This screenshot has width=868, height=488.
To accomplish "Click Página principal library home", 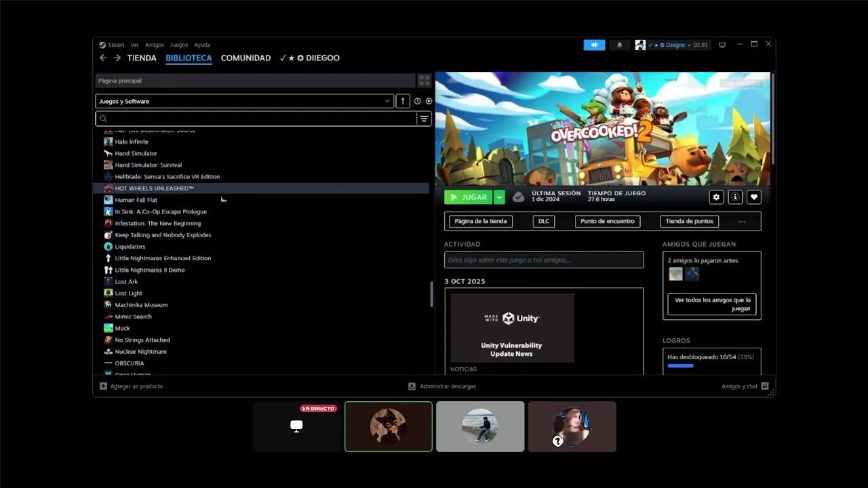I will (255, 81).
